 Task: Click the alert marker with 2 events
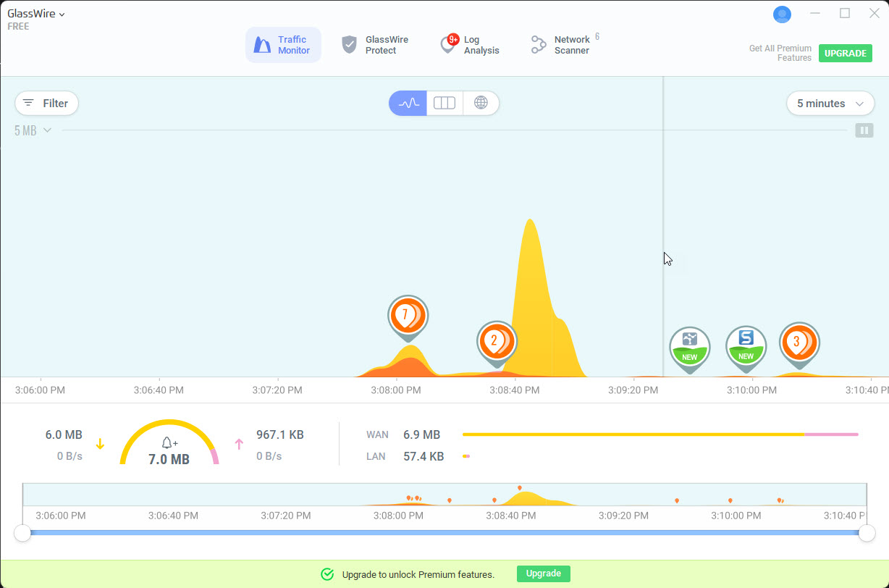click(497, 342)
